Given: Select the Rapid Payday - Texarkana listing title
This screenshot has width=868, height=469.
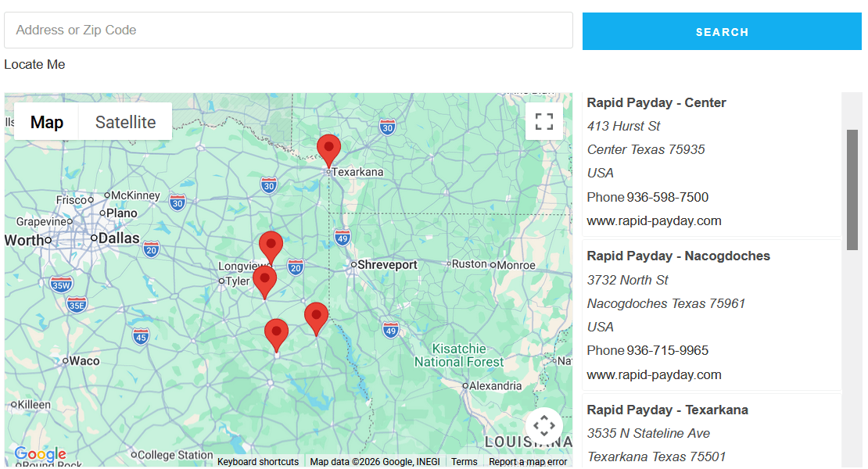Looking at the screenshot, I should [667, 410].
